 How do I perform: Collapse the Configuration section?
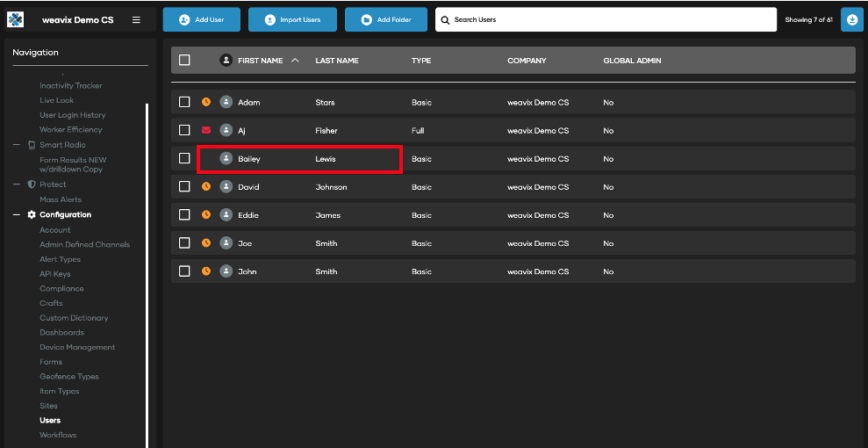click(x=17, y=214)
